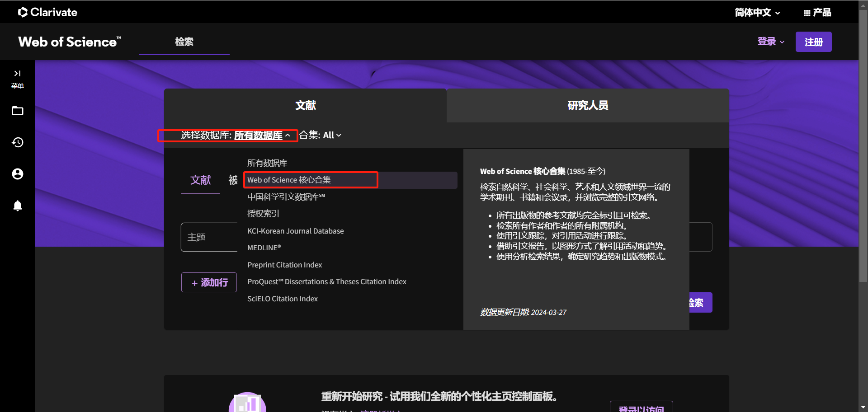Switch to the 研究人员 researchers tab
The image size is (868, 412).
pos(588,105)
